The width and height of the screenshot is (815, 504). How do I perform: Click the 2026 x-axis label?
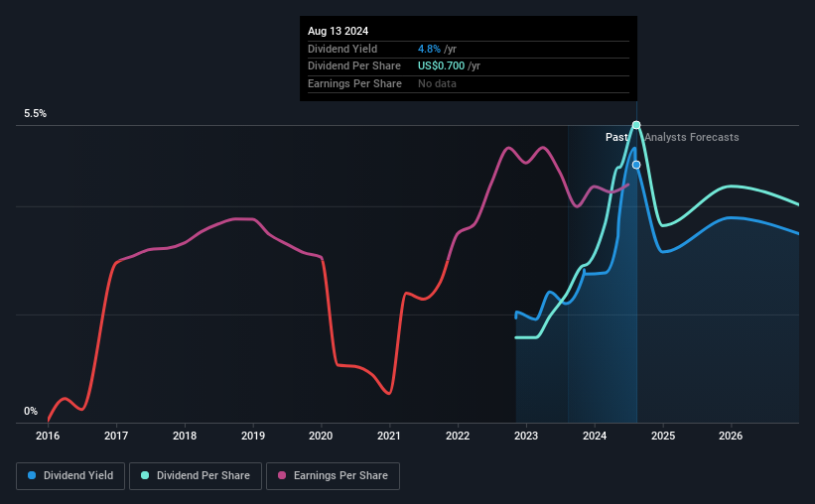click(x=731, y=436)
